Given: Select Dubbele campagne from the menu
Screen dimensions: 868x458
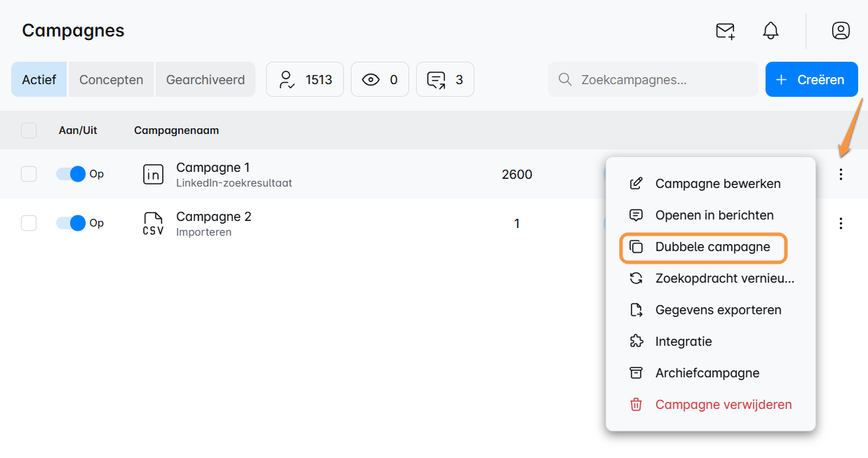Looking at the screenshot, I should (x=704, y=247).
